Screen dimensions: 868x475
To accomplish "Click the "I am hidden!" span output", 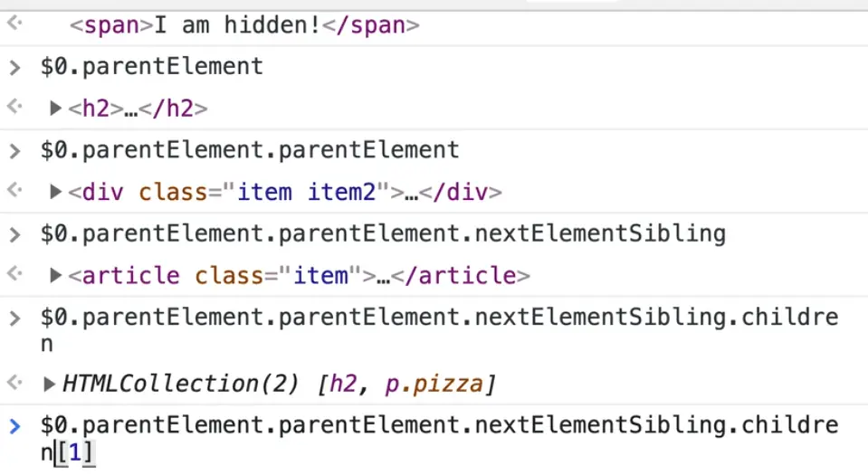I will click(244, 25).
